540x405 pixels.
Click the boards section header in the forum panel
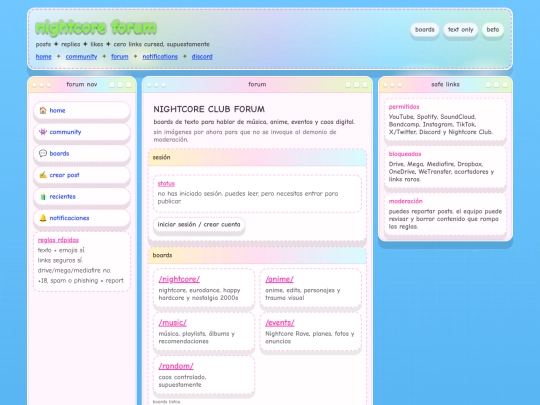point(257,255)
